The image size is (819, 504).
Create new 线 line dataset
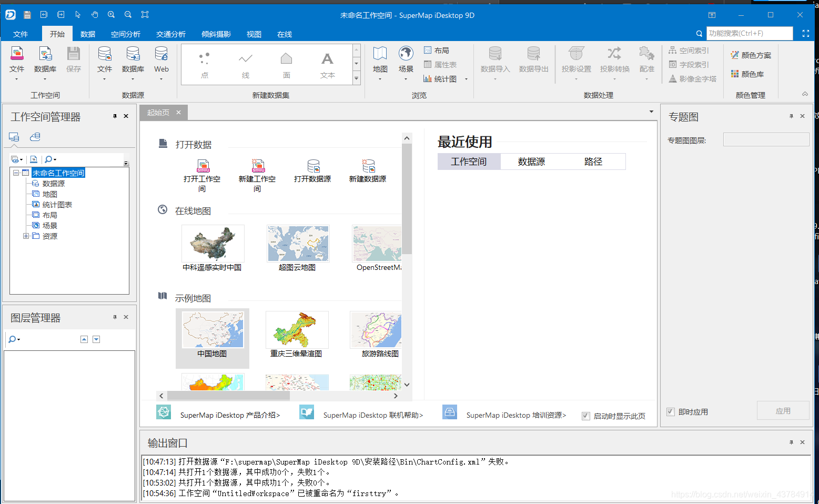246,65
